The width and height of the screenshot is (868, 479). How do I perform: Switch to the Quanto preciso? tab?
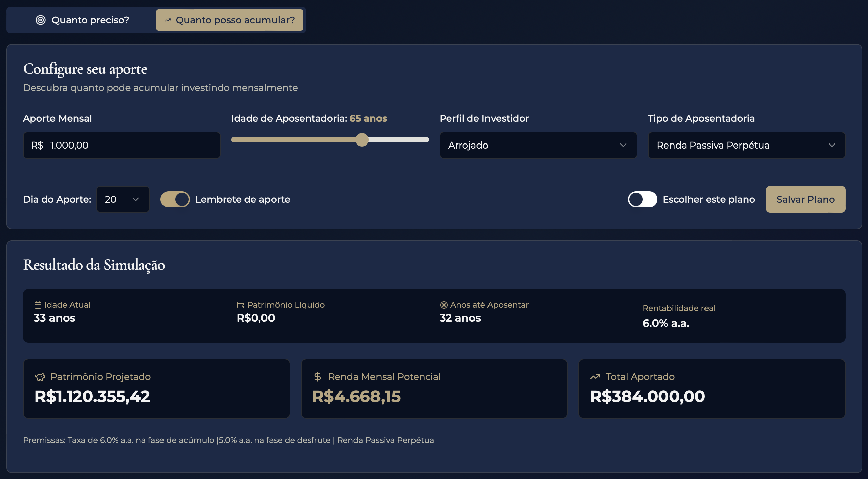[x=83, y=20]
